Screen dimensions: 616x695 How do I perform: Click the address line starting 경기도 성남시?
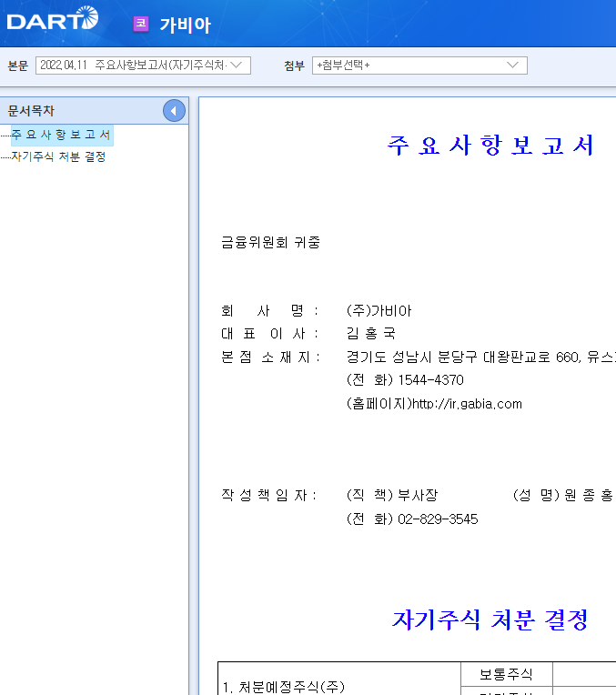coord(481,358)
